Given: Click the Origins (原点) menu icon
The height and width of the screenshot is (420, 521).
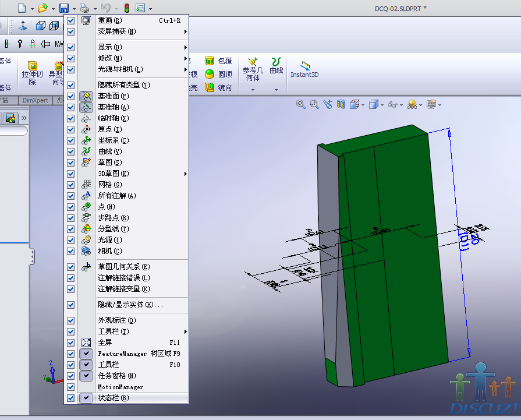Looking at the screenshot, I should tap(86, 129).
